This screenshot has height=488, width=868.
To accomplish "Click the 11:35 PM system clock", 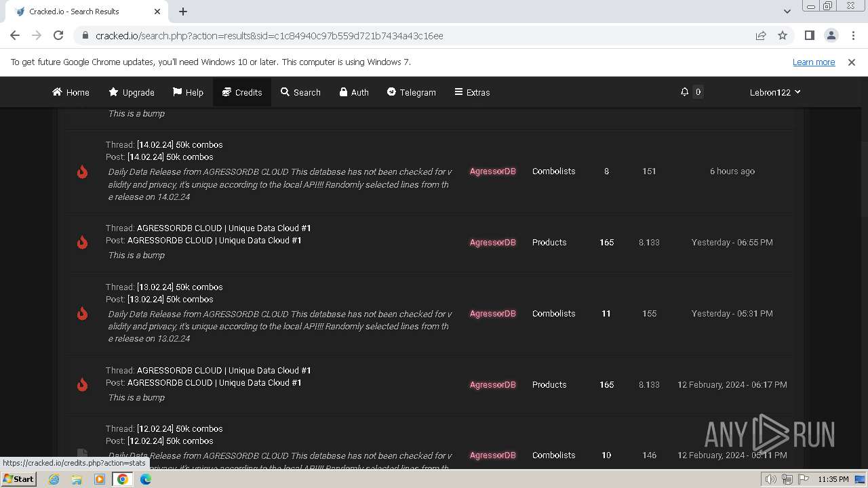I will point(833,479).
